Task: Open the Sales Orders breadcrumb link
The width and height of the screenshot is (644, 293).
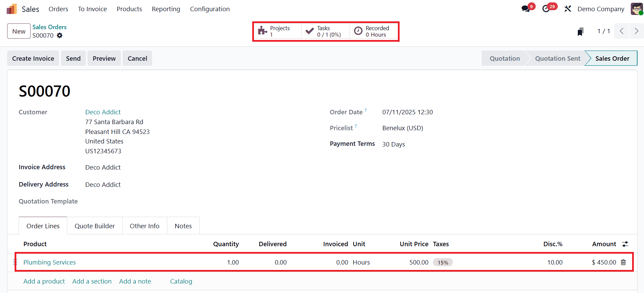Action: (x=50, y=27)
